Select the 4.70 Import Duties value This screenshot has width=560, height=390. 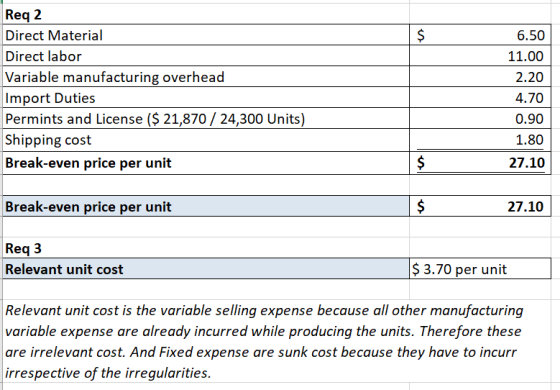(480, 98)
